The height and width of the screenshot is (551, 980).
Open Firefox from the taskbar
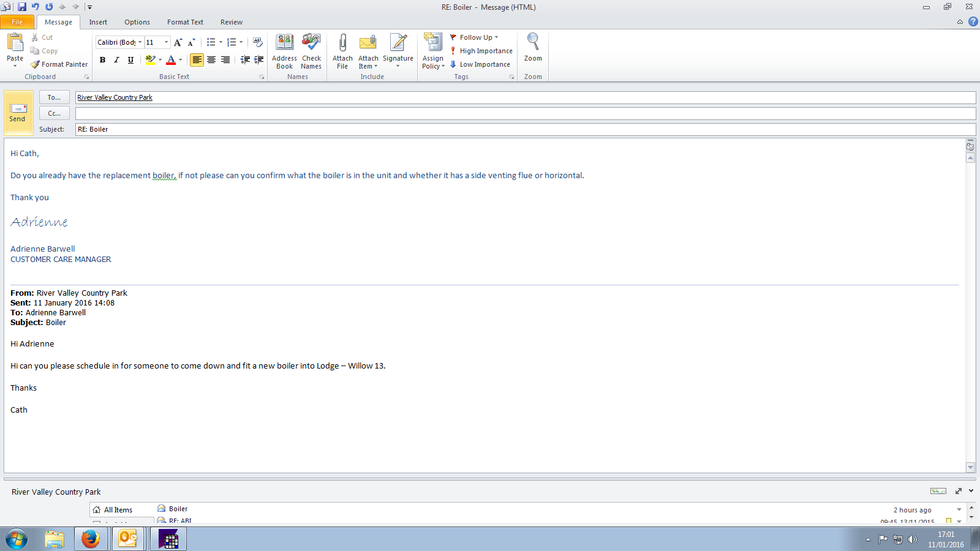pyautogui.click(x=91, y=539)
